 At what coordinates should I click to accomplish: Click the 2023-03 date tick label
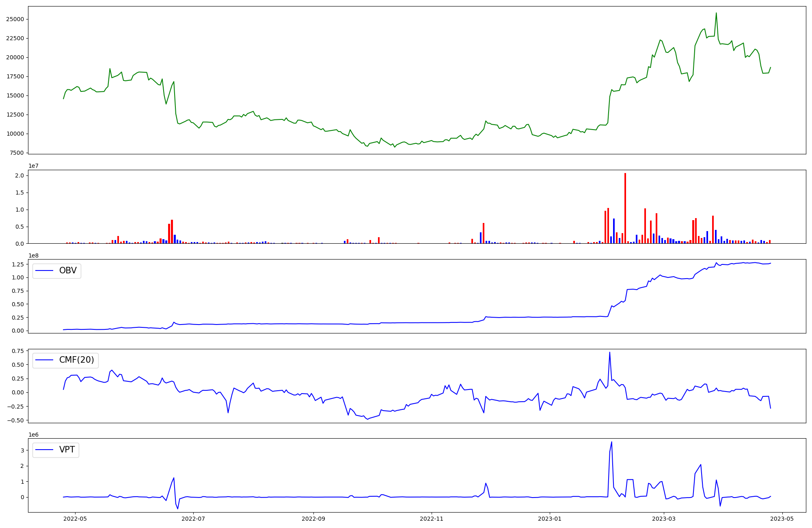664,519
